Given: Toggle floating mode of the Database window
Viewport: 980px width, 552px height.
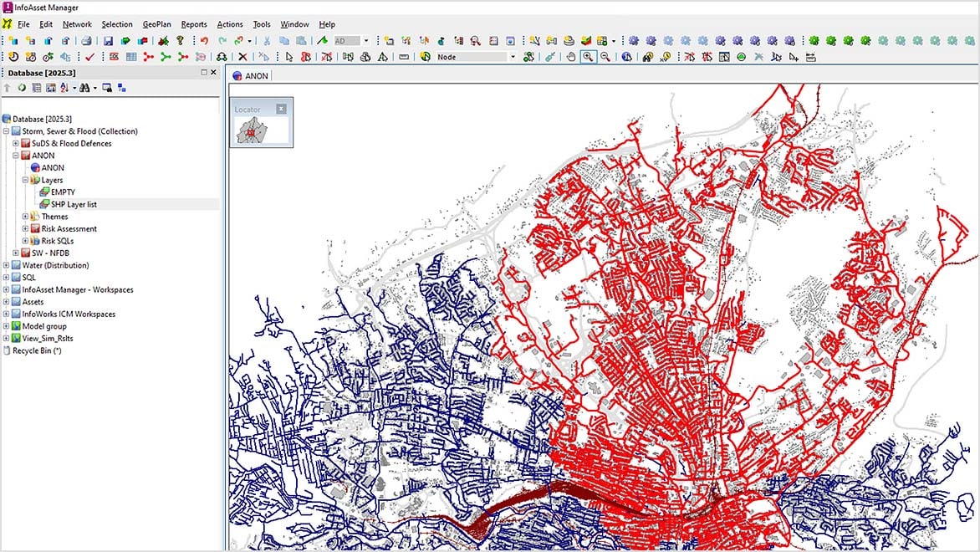Looking at the screenshot, I should click(203, 73).
